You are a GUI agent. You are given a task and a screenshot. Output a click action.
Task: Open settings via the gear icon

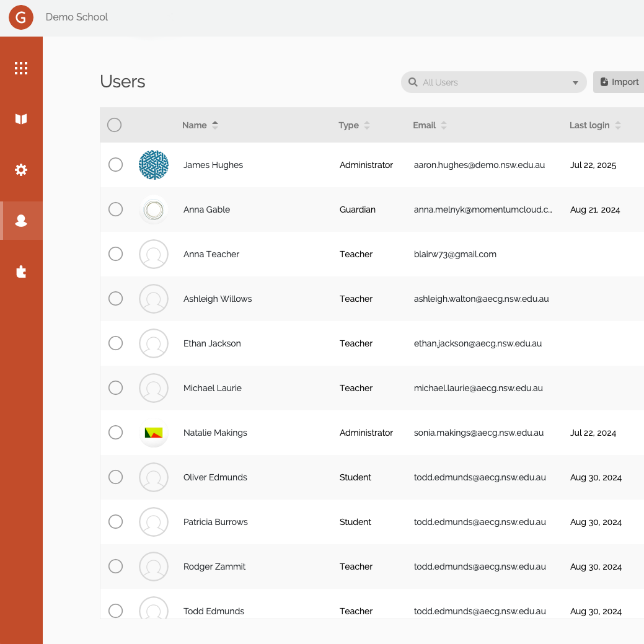coord(21,169)
